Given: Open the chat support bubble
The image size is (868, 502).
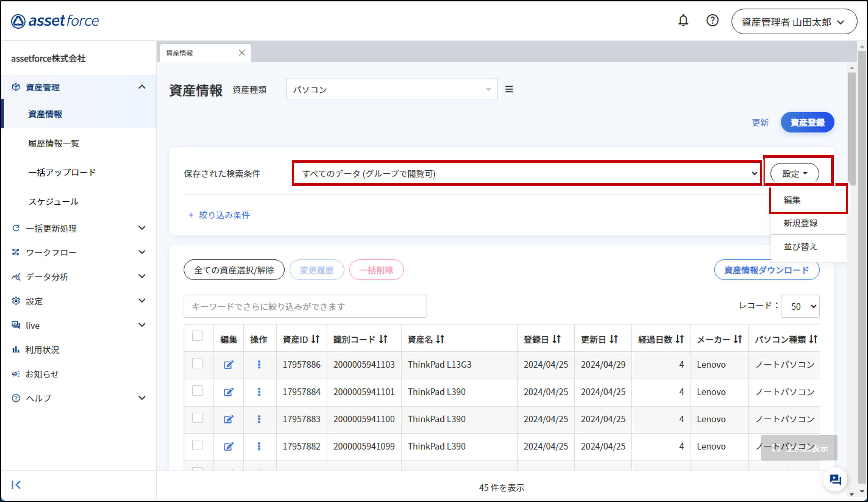Looking at the screenshot, I should coord(835,479).
